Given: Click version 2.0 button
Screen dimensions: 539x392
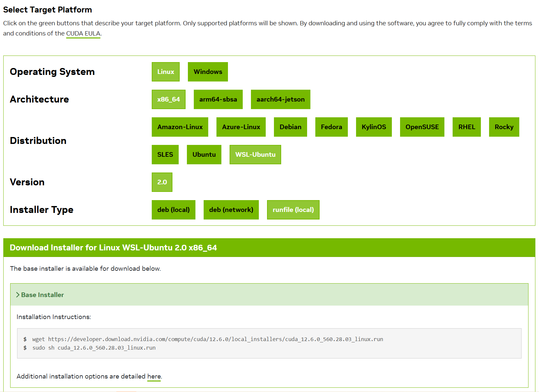Looking at the screenshot, I should tap(162, 182).
